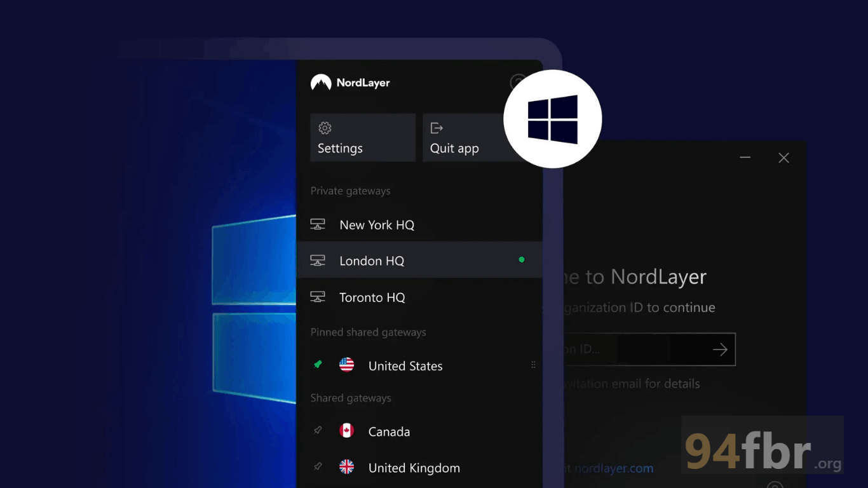Select the Toronto HQ gateway

pyautogui.click(x=419, y=297)
